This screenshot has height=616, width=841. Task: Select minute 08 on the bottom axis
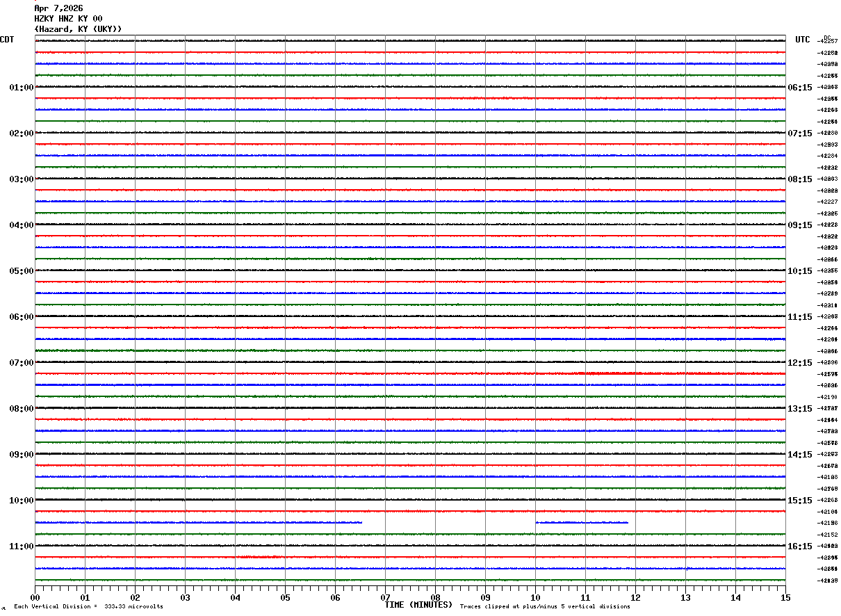click(435, 597)
